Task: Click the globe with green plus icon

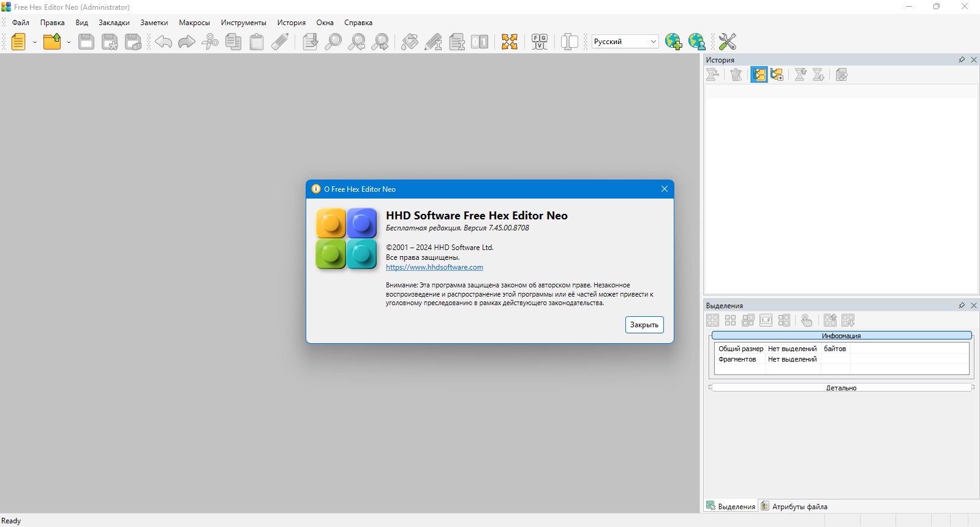Action: pyautogui.click(x=674, y=42)
